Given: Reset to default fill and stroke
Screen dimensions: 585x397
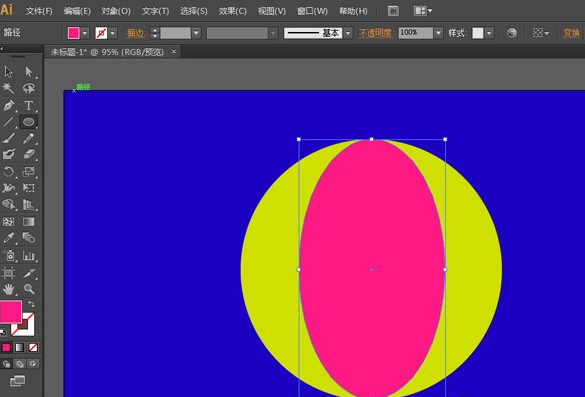Looking at the screenshot, I should coord(3,332).
